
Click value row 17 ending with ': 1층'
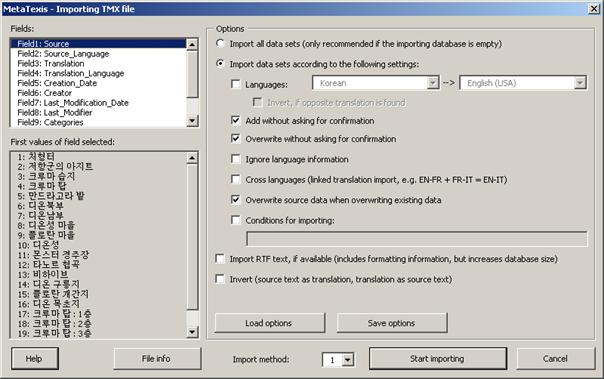click(98, 314)
